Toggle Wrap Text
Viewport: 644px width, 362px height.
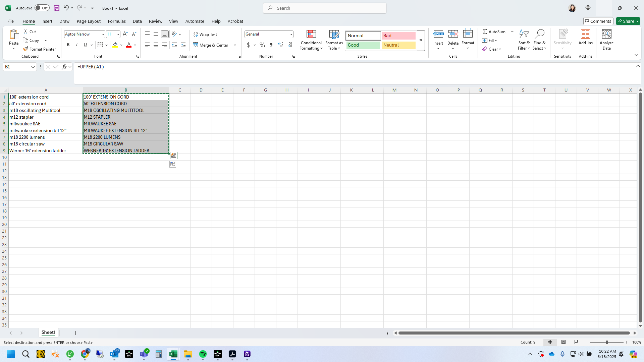coord(205,34)
